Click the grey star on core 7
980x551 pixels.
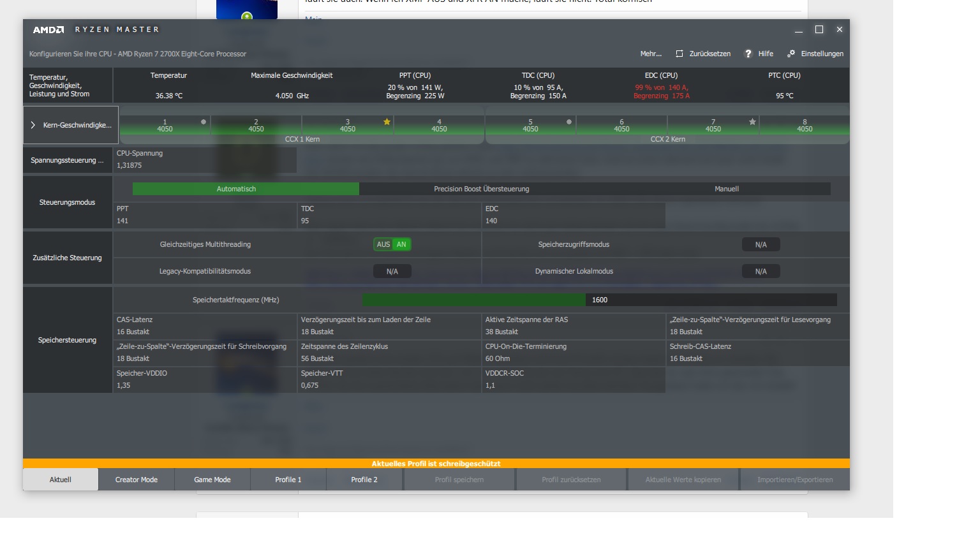tap(752, 122)
